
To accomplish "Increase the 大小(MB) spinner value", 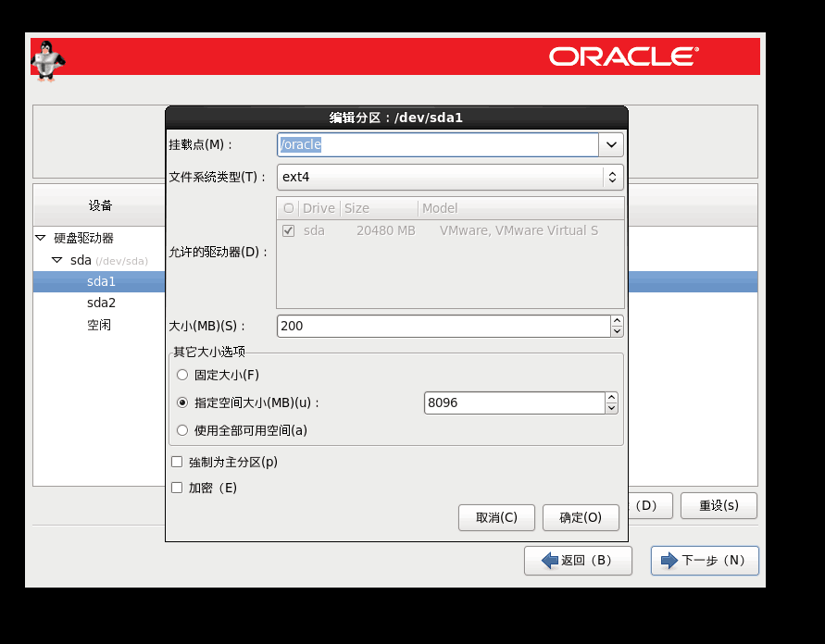I will click(617, 321).
